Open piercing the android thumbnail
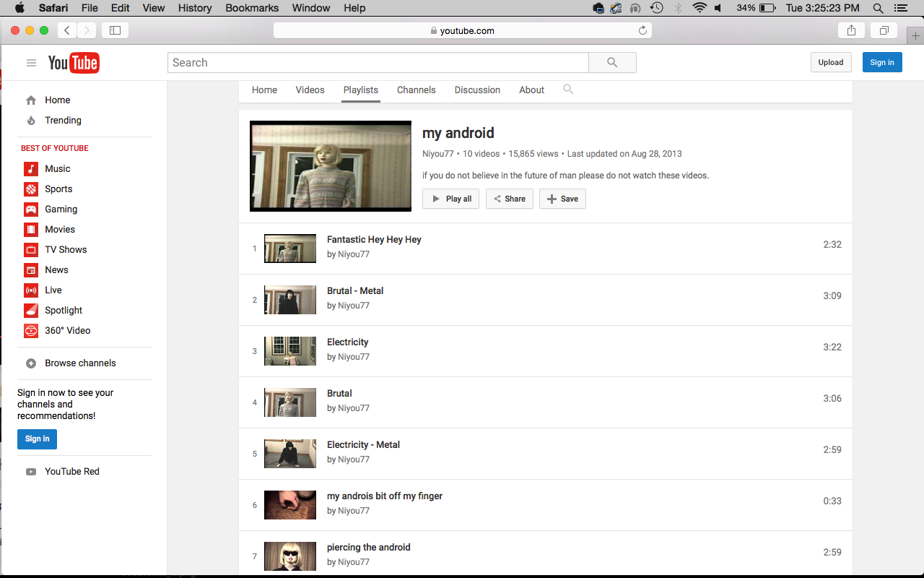 click(290, 556)
